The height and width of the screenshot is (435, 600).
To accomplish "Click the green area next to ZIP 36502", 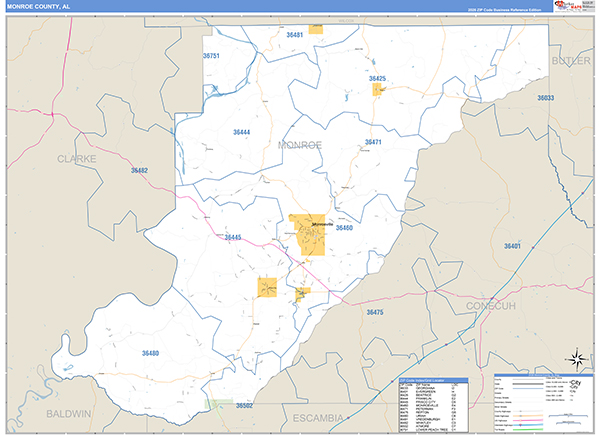I will click(x=220, y=404).
